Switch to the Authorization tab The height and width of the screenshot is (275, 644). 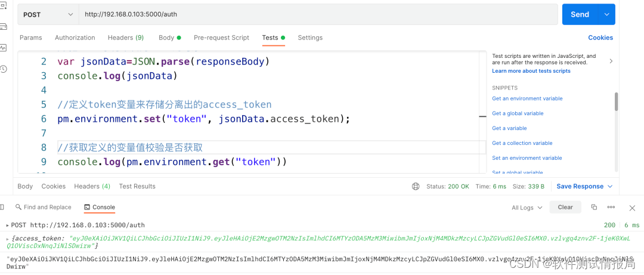click(x=75, y=38)
